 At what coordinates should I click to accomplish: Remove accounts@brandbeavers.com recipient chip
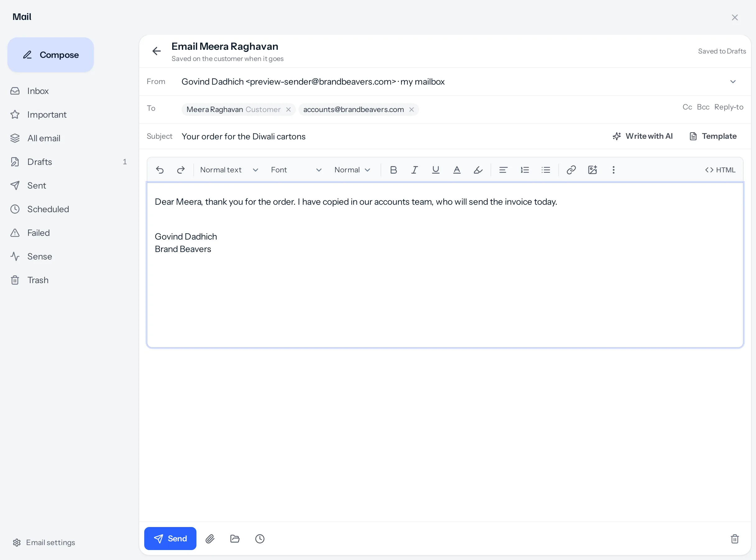pyautogui.click(x=412, y=110)
